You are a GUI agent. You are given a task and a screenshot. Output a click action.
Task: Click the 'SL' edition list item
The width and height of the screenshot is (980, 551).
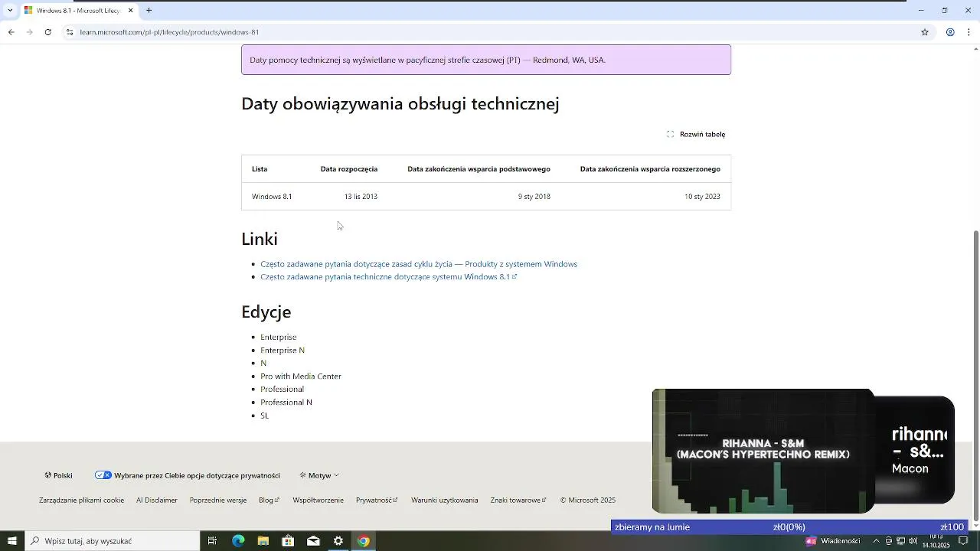[x=264, y=416]
